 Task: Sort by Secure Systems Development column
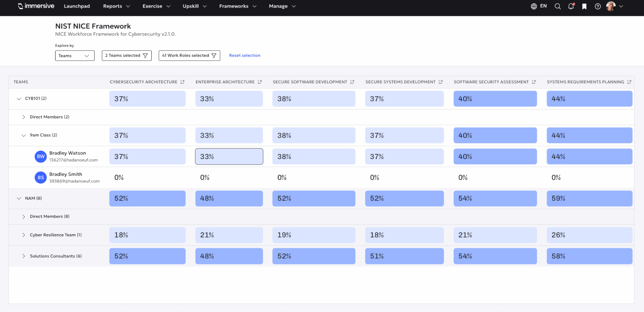(441, 82)
